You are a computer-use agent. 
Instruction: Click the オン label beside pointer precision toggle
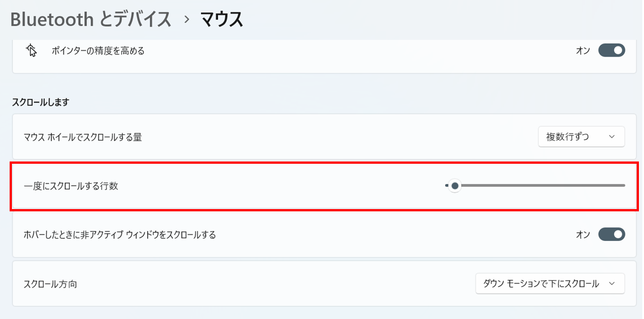[583, 51]
